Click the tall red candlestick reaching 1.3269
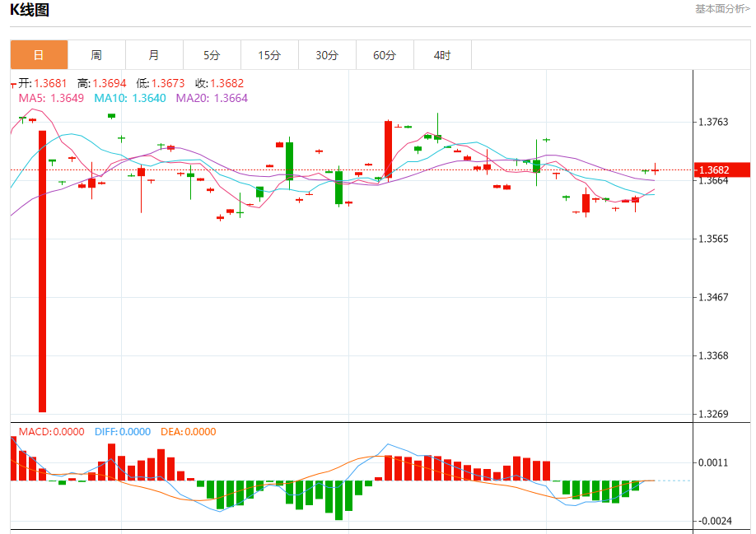This screenshot has height=534, width=756. (x=43, y=271)
